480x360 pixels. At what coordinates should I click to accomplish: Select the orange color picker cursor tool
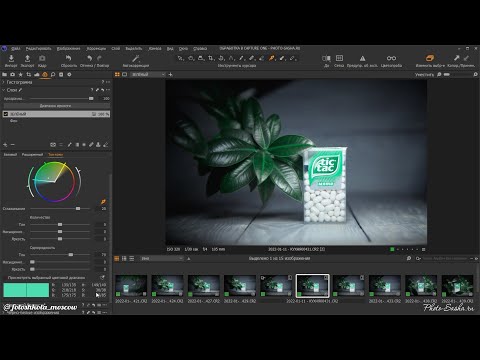click(272, 58)
